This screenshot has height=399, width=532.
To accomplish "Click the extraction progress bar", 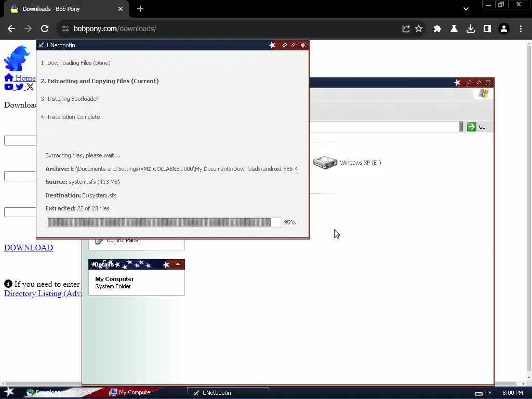I will 163,222.
